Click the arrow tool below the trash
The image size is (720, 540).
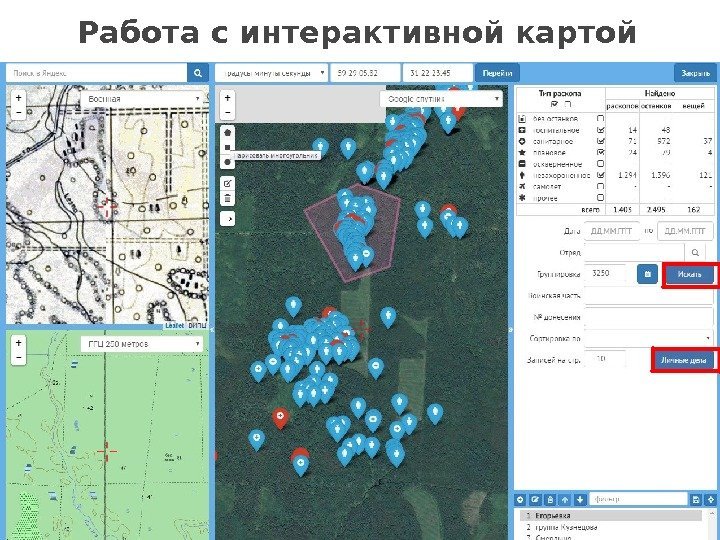pos(228,219)
